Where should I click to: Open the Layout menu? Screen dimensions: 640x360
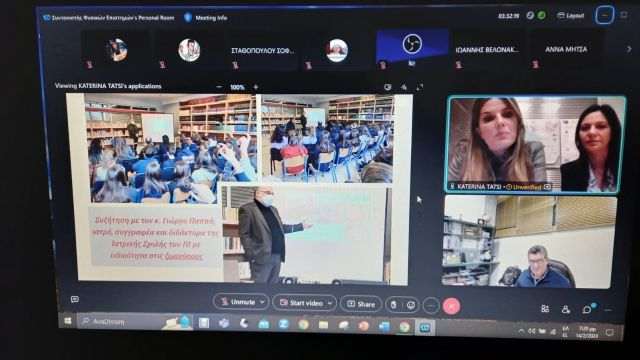coord(571,16)
